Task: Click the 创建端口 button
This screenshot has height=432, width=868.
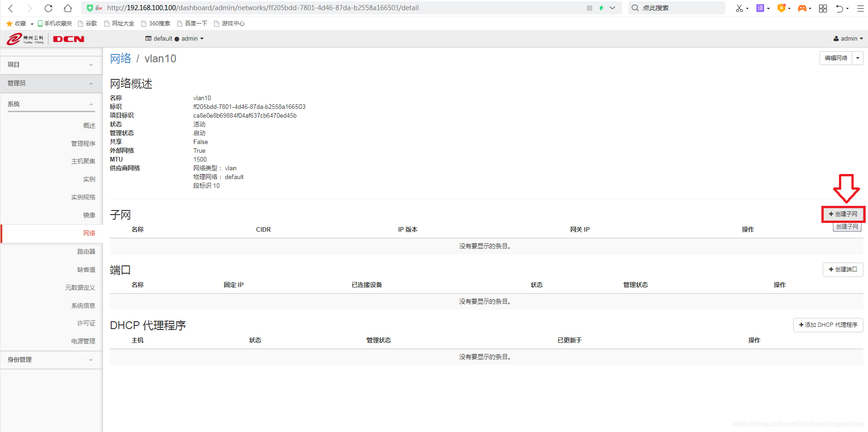Action: 843,270
